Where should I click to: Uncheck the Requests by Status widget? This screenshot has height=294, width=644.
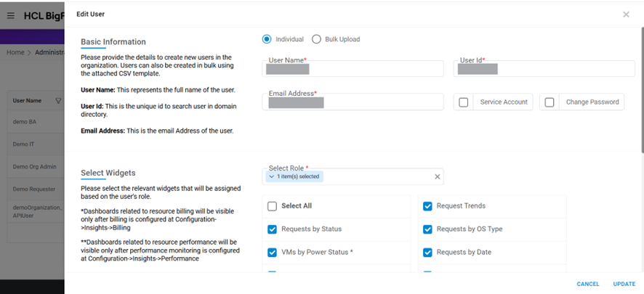272,229
